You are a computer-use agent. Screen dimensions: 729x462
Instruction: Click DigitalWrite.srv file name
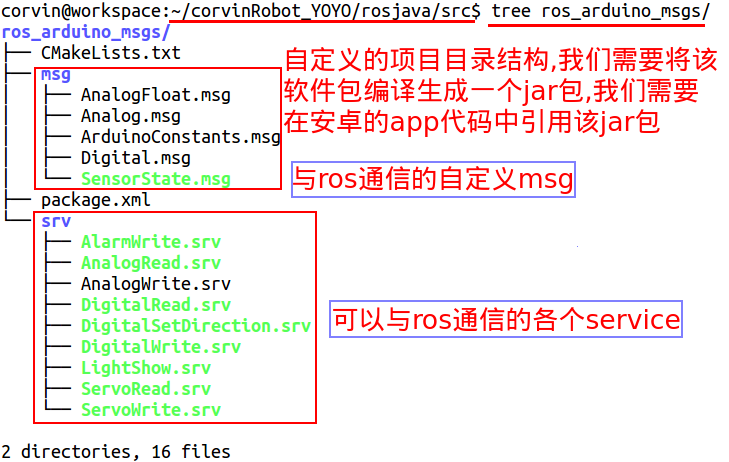pos(161,347)
